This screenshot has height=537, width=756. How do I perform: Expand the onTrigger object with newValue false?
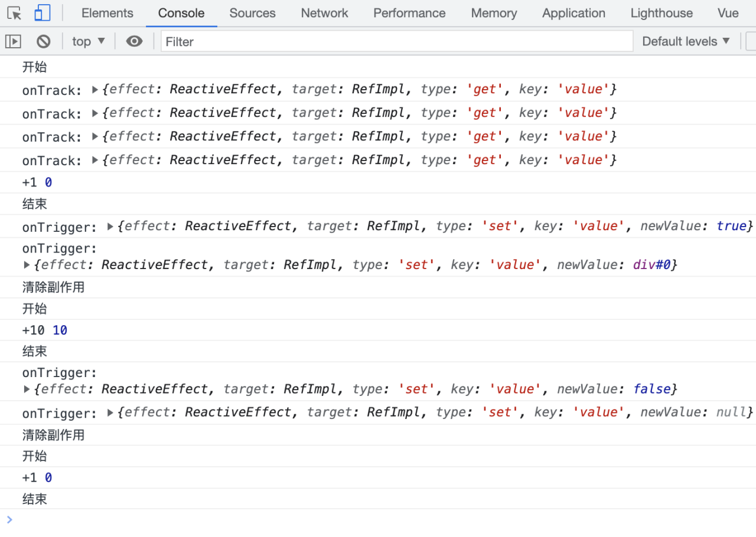27,389
